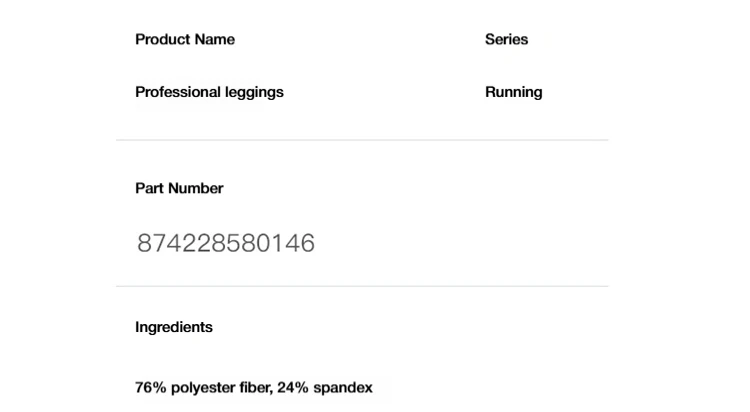Select the 76% figure in ingredients

click(151, 387)
